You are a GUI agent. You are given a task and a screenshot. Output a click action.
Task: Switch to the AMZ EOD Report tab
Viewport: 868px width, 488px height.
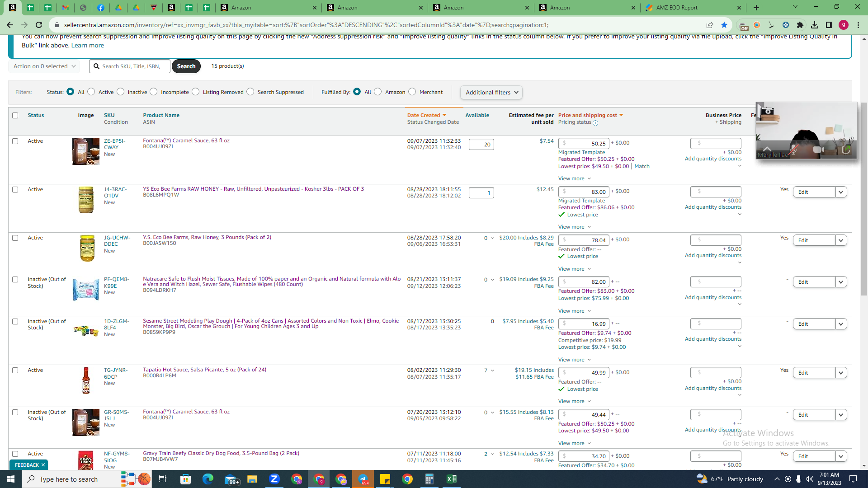[x=693, y=8]
